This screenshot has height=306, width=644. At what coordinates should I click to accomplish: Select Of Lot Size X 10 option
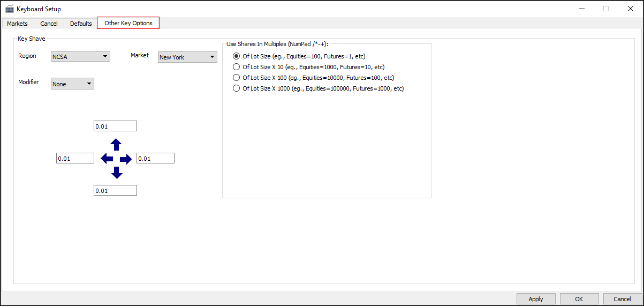click(237, 67)
